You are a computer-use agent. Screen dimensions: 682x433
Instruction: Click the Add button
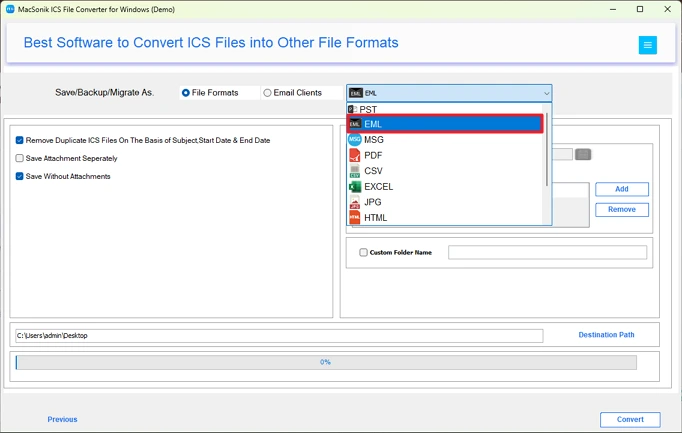tap(622, 189)
